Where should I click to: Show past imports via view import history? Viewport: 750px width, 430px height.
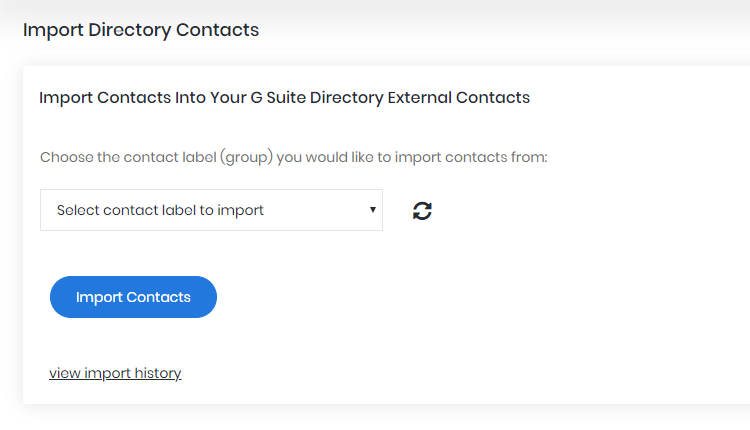pyautogui.click(x=115, y=373)
